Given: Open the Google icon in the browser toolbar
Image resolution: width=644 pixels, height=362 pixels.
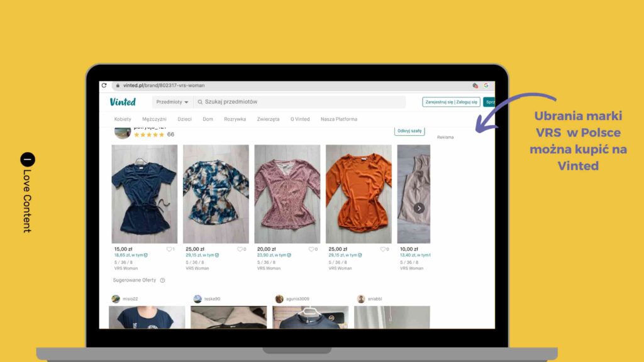Looking at the screenshot, I should [487, 85].
